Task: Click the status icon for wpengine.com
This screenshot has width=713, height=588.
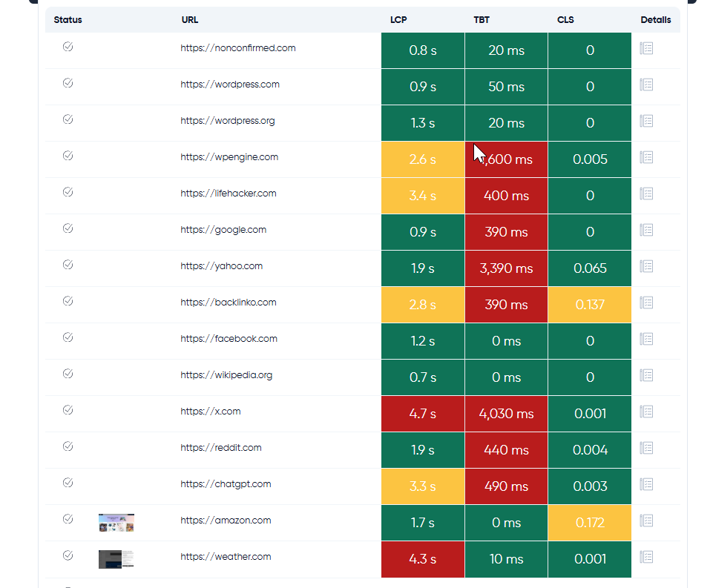Action: (68, 156)
